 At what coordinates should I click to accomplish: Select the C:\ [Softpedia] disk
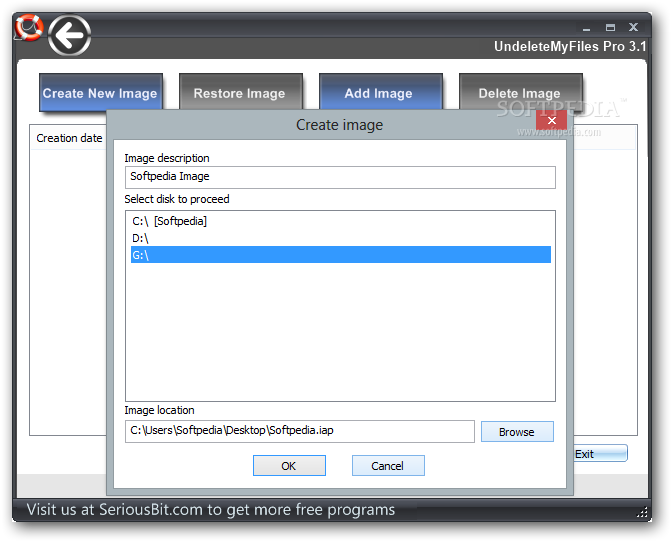[x=341, y=221]
